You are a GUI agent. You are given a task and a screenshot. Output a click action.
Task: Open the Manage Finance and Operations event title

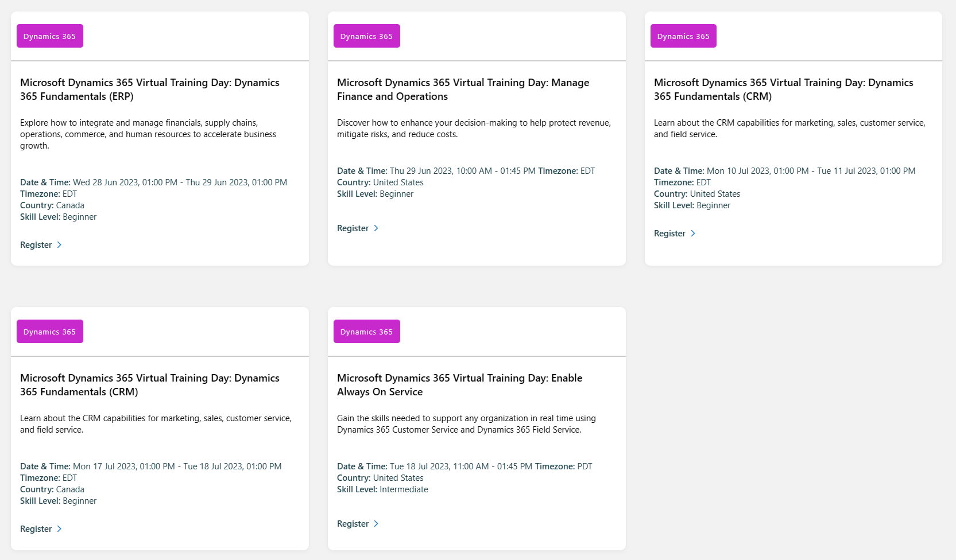point(463,89)
